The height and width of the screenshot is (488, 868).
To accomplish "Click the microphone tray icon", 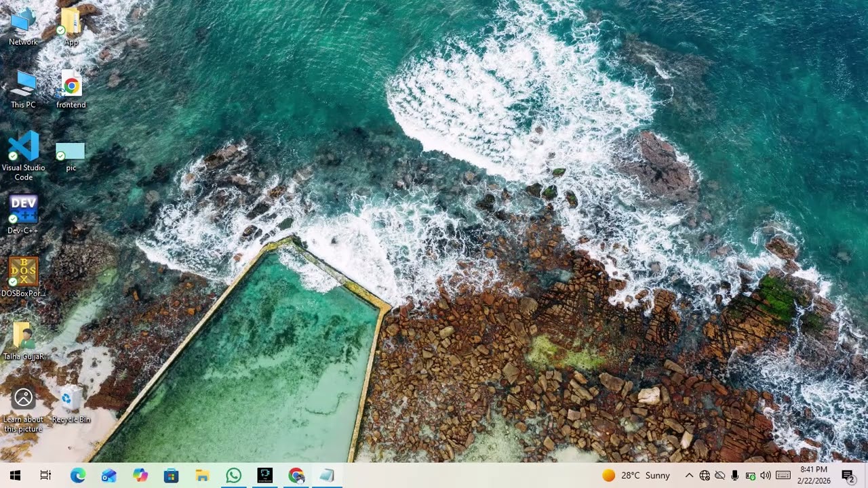I will point(735,476).
